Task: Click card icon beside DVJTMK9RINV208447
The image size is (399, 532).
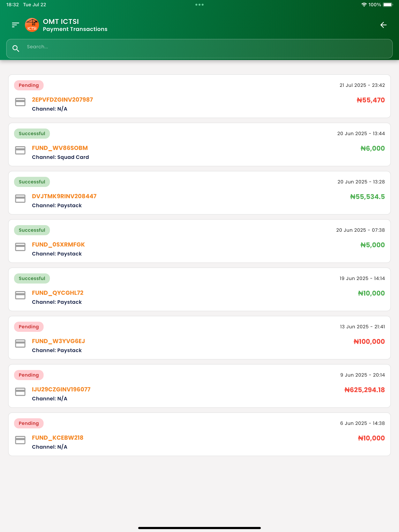Action: point(20,199)
